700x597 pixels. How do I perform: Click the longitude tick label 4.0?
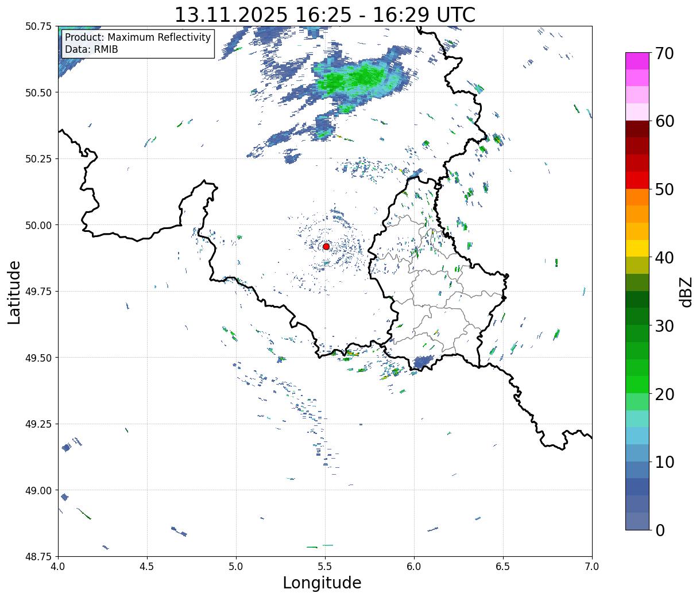58,567
